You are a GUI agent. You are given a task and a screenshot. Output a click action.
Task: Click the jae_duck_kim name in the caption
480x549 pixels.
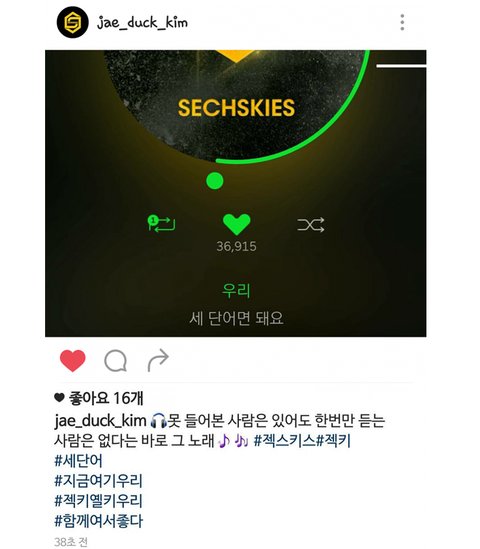[x=100, y=421]
